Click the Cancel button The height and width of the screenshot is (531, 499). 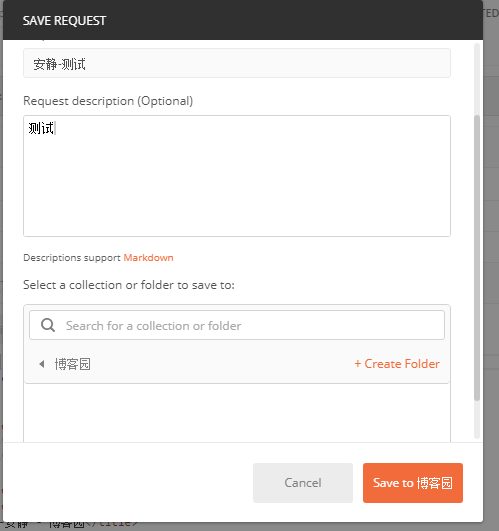pyautogui.click(x=303, y=483)
